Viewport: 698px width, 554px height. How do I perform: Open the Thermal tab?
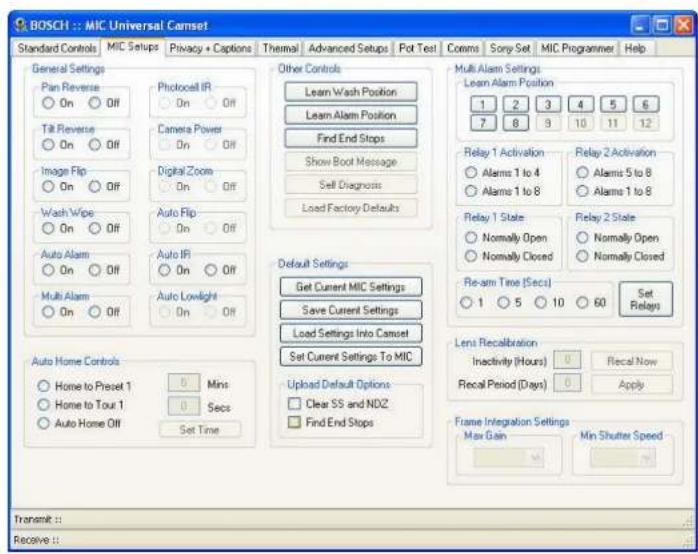pyautogui.click(x=280, y=48)
